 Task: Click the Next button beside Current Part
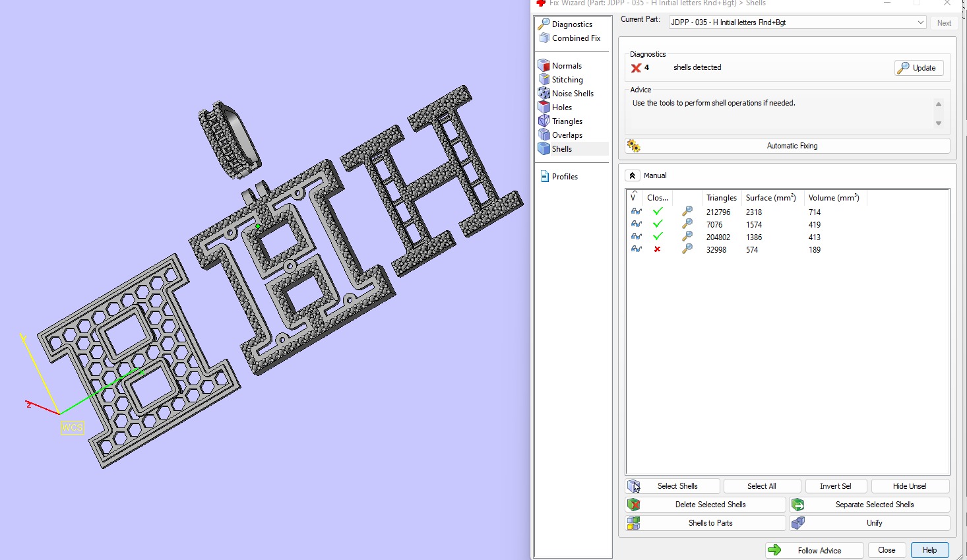[x=944, y=22]
